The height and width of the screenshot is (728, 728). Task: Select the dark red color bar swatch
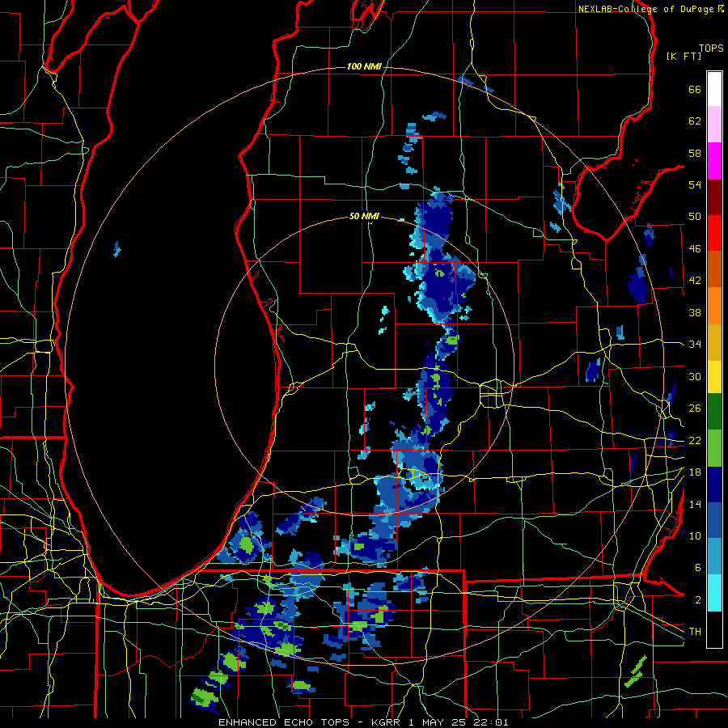pyautogui.click(x=714, y=197)
